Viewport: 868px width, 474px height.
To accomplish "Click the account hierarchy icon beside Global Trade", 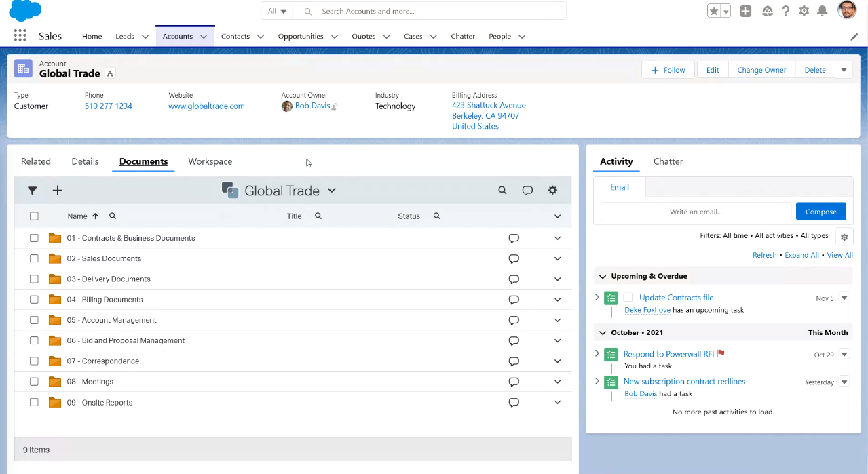I will pyautogui.click(x=111, y=74).
